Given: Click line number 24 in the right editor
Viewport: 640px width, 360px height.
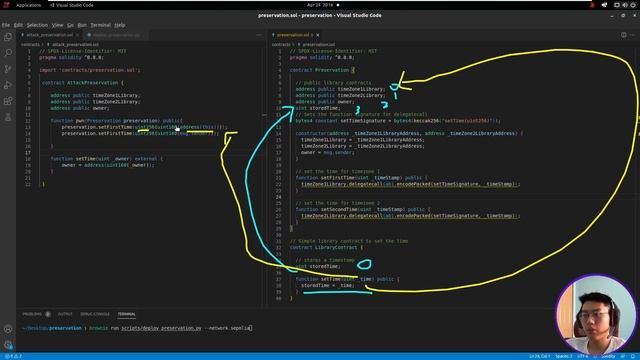Looking at the screenshot, I should pyautogui.click(x=278, y=197).
